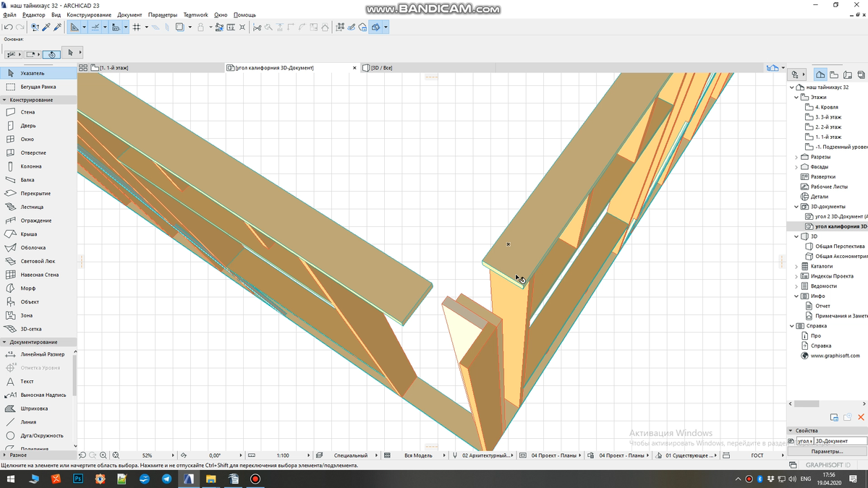Select the Бегущая Рамка marquee tool
The image size is (868, 488).
point(38,87)
